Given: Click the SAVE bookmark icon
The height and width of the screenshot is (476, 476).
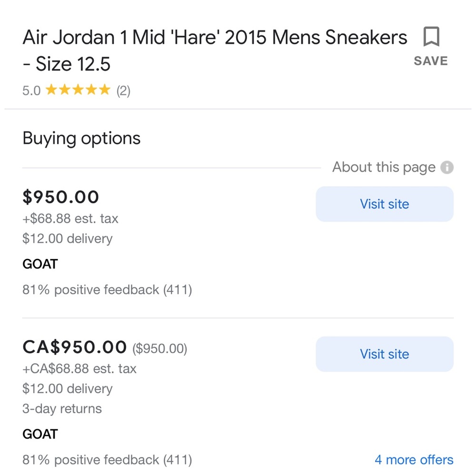Looking at the screenshot, I should pyautogui.click(x=432, y=37).
